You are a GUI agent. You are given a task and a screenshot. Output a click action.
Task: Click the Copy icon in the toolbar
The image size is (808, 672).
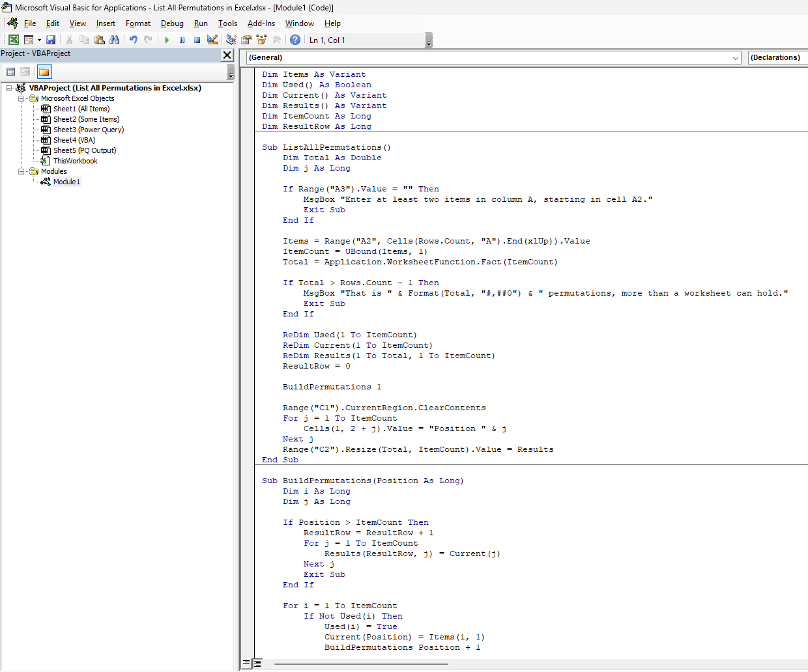tap(85, 40)
